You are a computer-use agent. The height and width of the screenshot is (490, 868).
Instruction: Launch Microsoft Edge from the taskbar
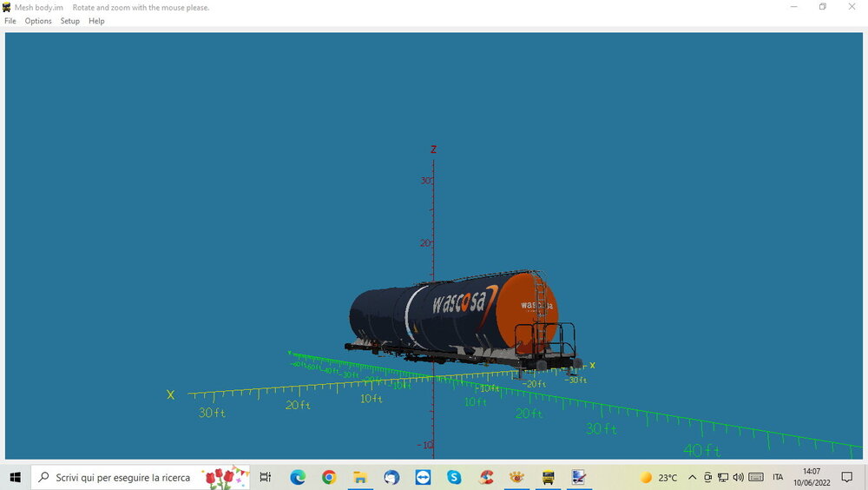click(298, 477)
